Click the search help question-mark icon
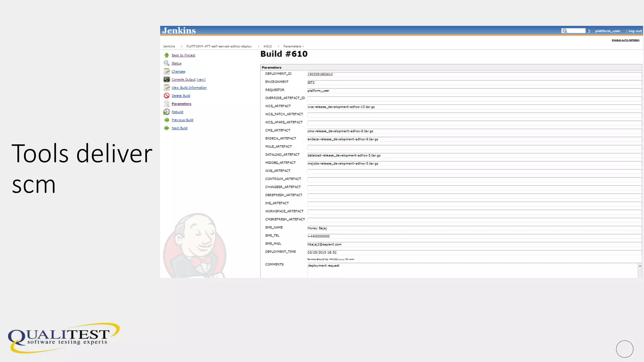Image resolution: width=644 pixels, height=362 pixels. click(589, 31)
